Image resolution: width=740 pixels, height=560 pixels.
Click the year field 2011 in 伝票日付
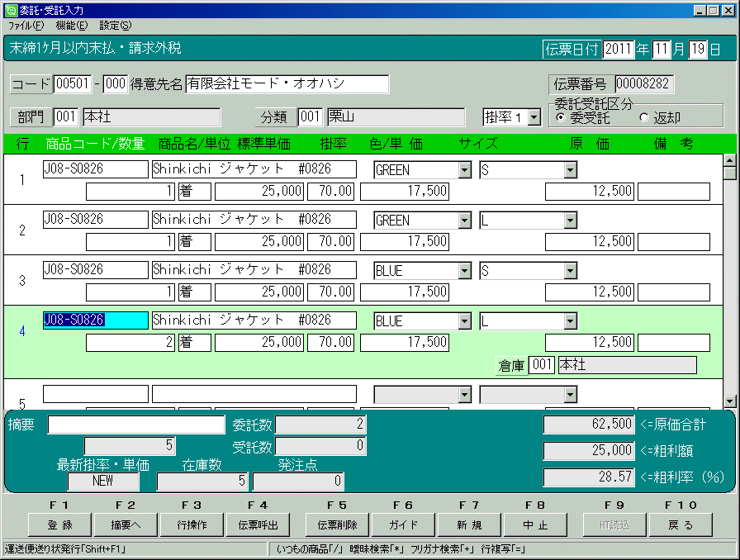(619, 49)
